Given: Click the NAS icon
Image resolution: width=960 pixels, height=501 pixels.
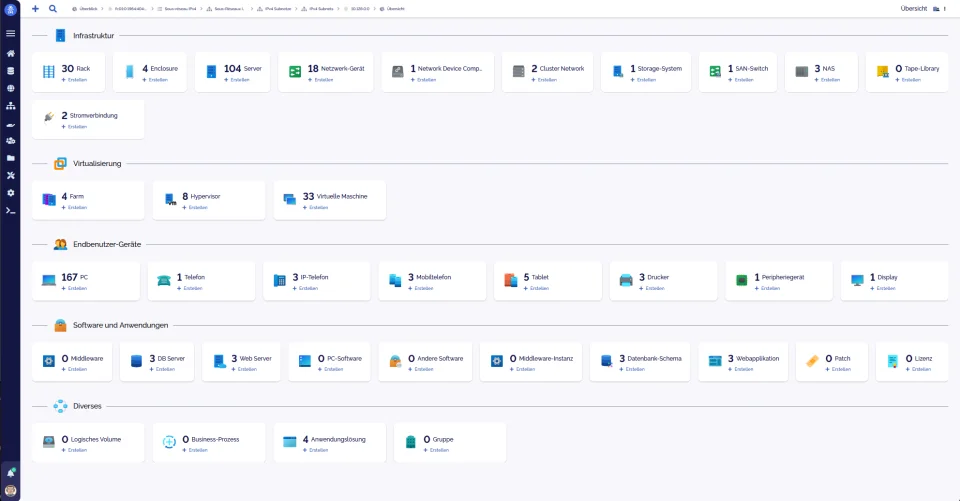Looking at the screenshot, I should click(x=802, y=72).
